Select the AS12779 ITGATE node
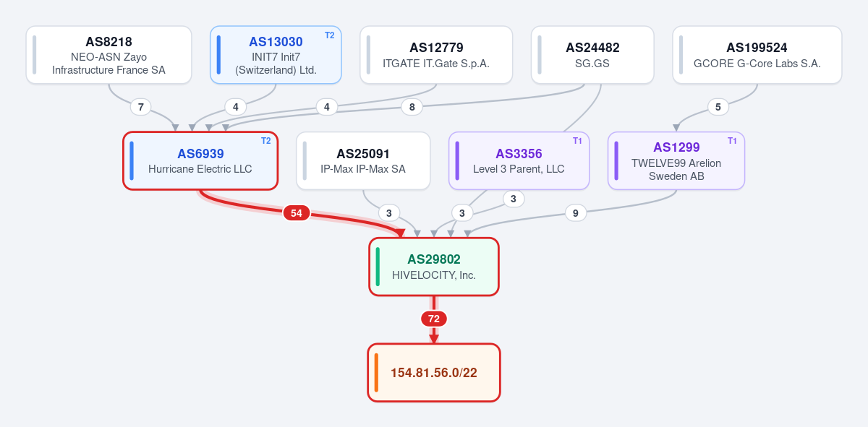Viewport: 868px width, 427px height. tap(436, 55)
